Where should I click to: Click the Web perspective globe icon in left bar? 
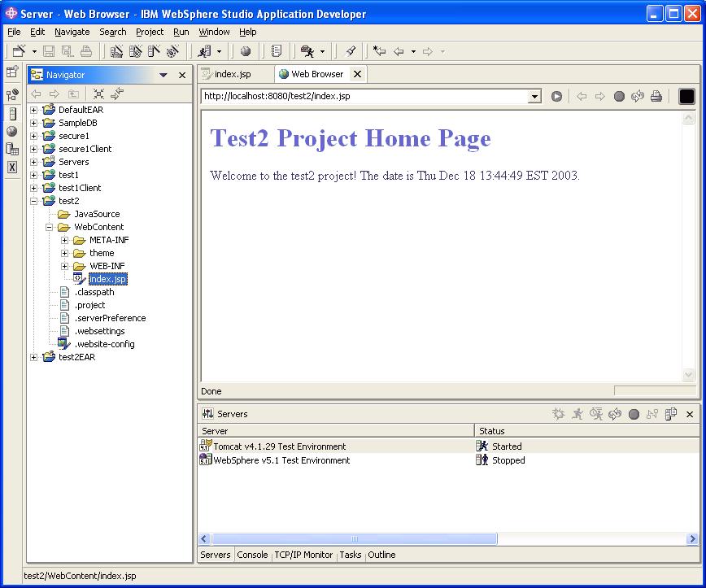coord(12,131)
